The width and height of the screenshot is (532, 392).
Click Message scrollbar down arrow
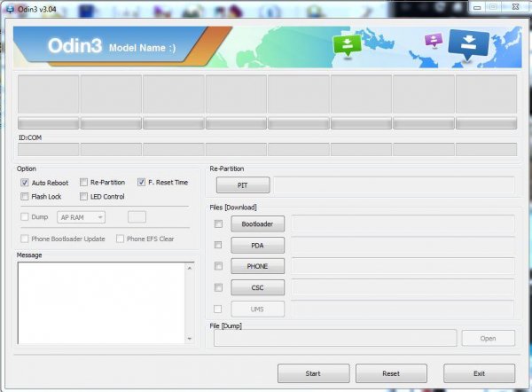pos(190,339)
